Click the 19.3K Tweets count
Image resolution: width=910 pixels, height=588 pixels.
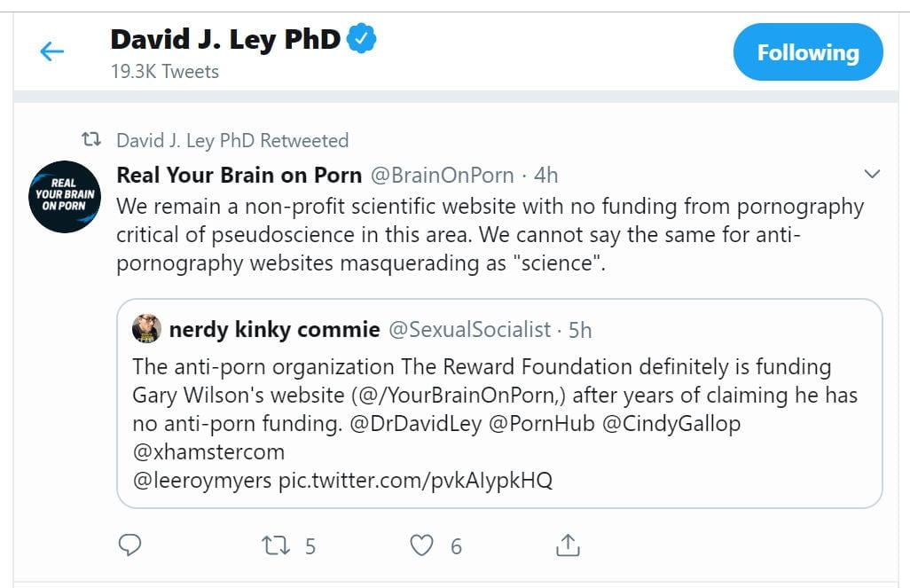point(165,72)
